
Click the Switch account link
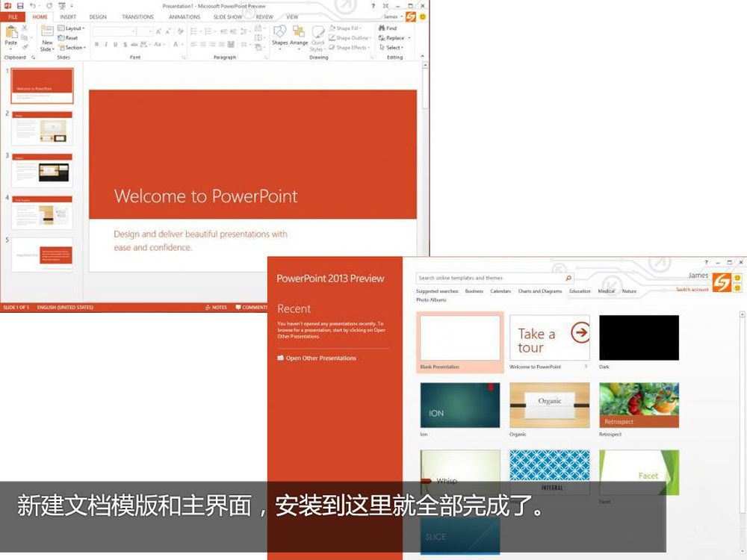(692, 290)
